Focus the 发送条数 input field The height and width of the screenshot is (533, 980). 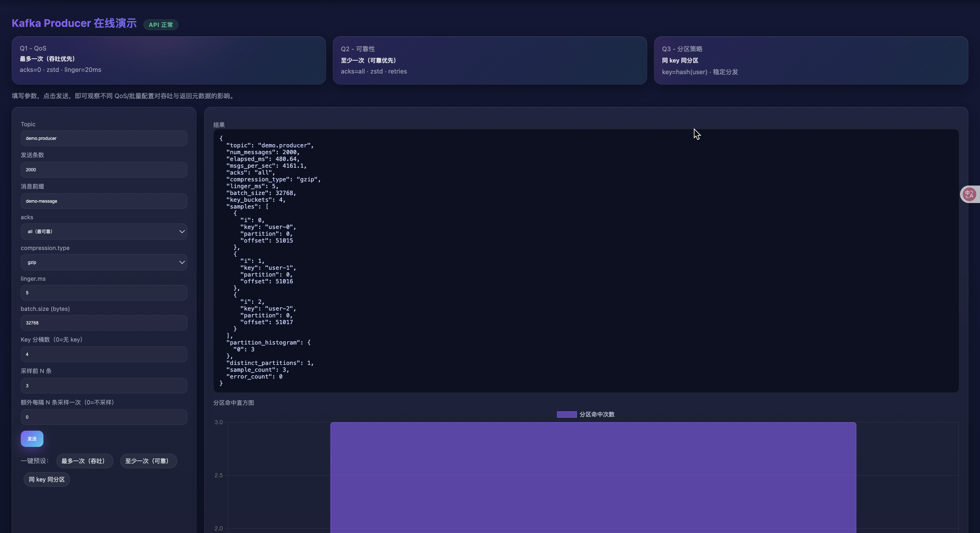coord(103,170)
